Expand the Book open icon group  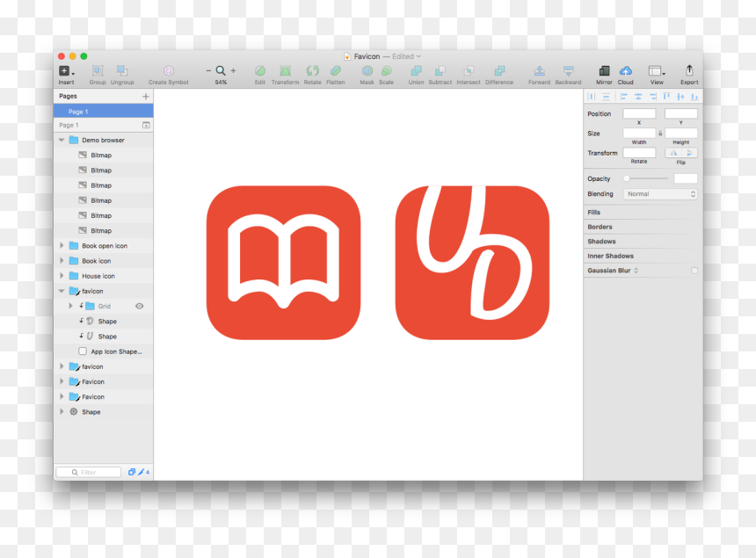(62, 245)
